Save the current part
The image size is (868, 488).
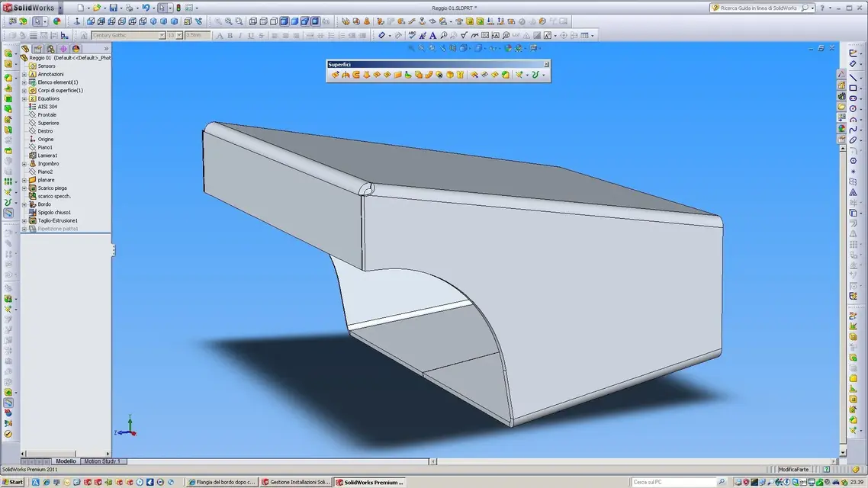[113, 8]
